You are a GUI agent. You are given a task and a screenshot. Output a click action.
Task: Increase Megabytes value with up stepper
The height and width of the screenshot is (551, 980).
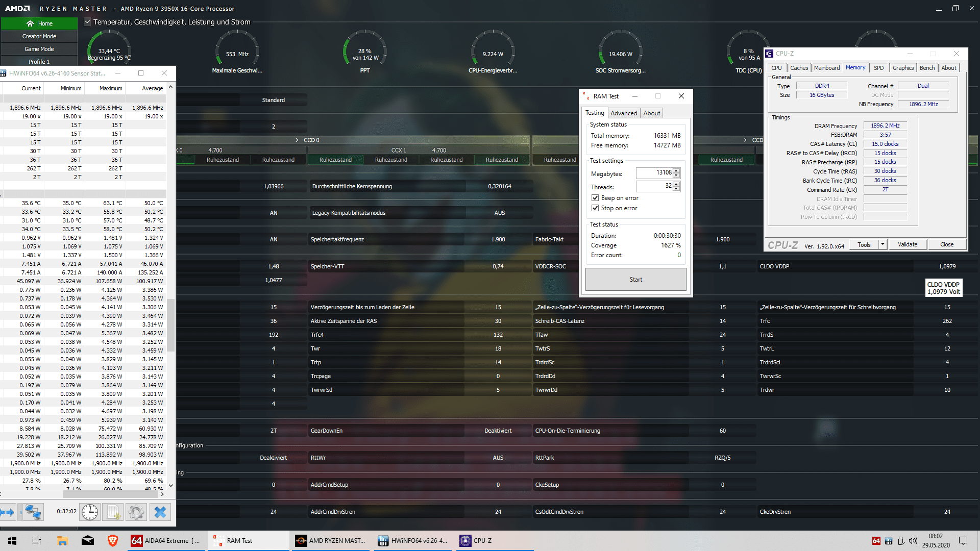(676, 170)
